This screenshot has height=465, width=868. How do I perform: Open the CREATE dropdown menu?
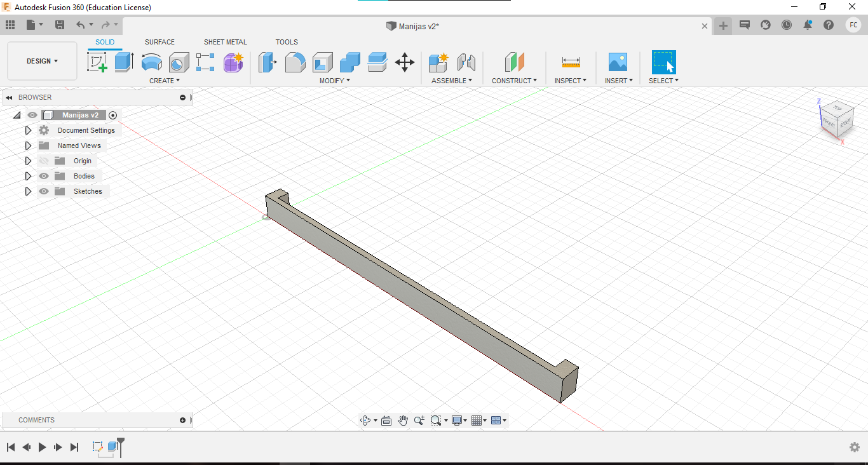(x=165, y=81)
